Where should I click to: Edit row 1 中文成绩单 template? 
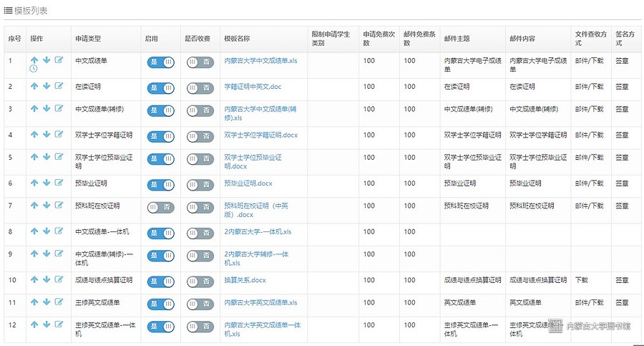coord(59,60)
